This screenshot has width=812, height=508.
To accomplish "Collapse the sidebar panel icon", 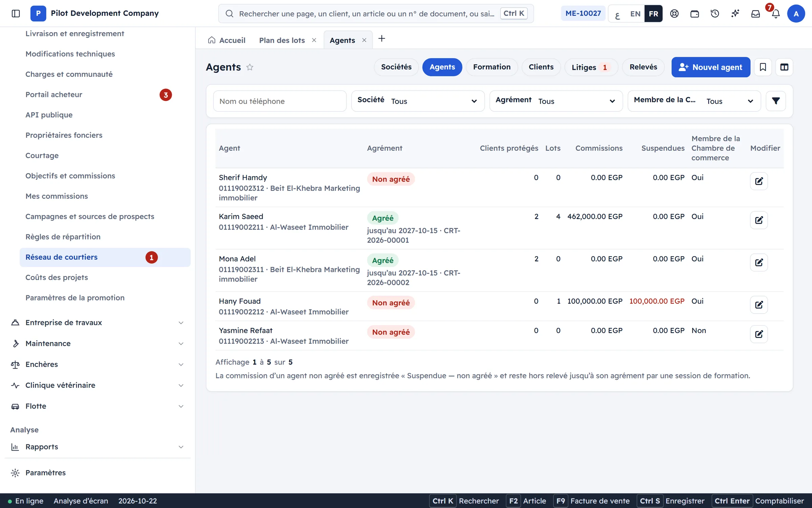I will click(x=16, y=14).
